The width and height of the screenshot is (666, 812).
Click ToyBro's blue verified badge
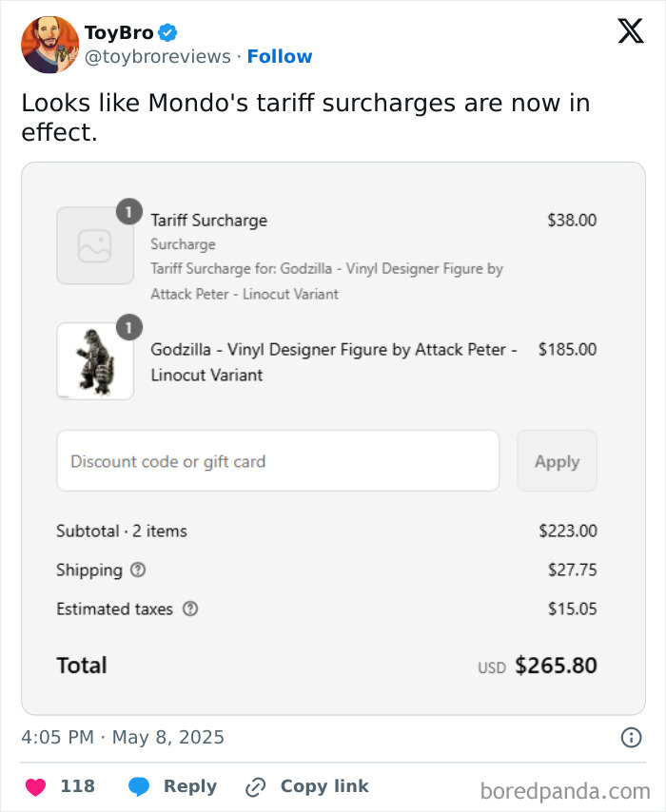pyautogui.click(x=167, y=30)
